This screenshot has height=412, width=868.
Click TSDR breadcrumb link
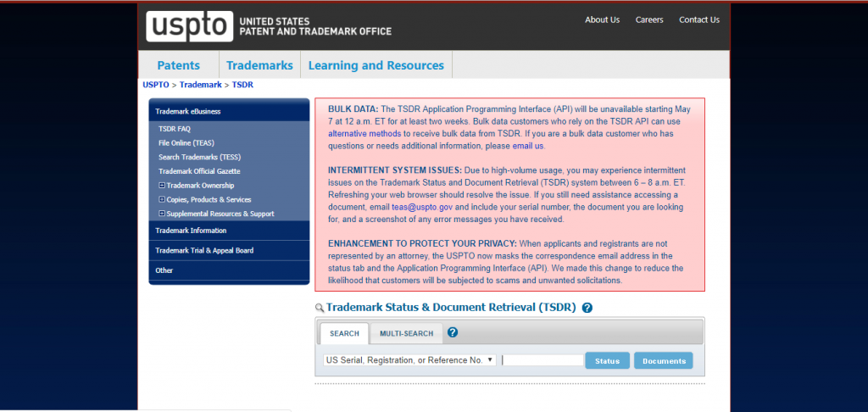pos(242,85)
